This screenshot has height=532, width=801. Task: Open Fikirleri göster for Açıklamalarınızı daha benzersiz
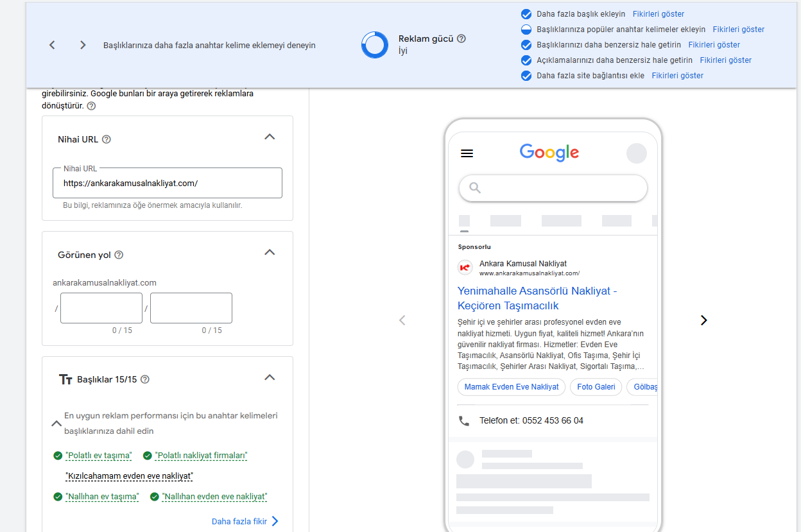726,60
